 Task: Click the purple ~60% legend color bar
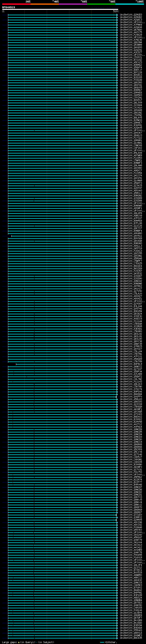point(73,4)
